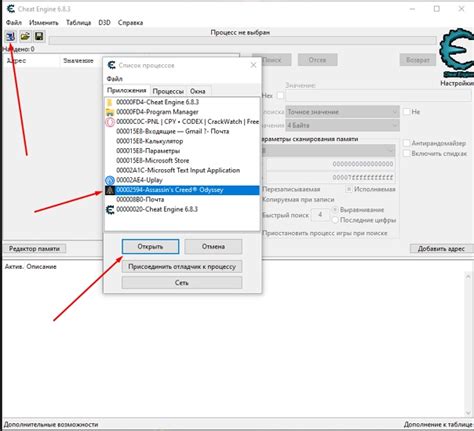Click the Отсев button
Screen dimensions: 474x431
[x=317, y=60]
